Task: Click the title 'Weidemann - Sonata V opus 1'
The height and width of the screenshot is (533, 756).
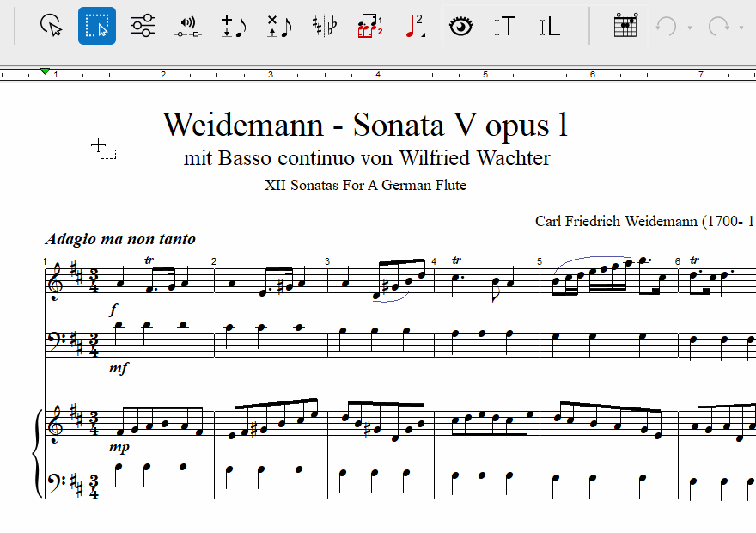Action: tap(365, 125)
